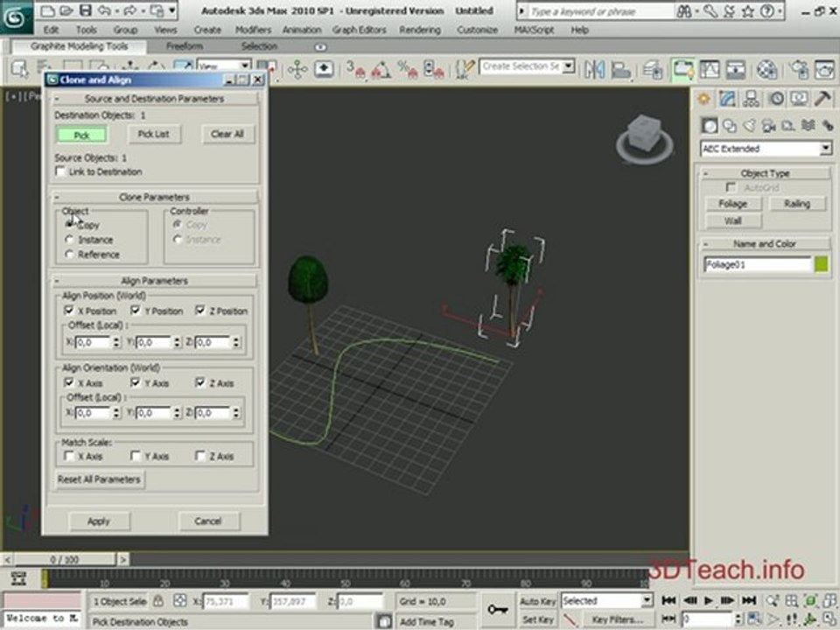Open the Hierarchy panel icon
Image resolution: width=840 pixels, height=630 pixels.
[751, 99]
